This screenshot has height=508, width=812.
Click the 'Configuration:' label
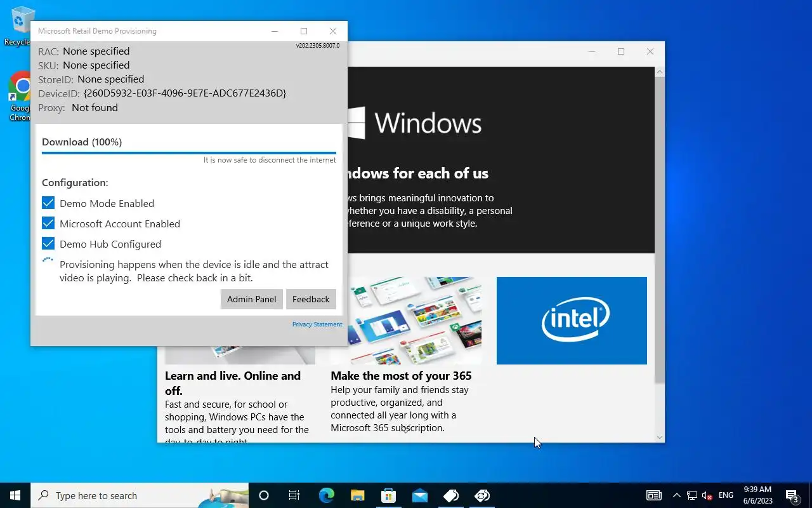(x=75, y=183)
